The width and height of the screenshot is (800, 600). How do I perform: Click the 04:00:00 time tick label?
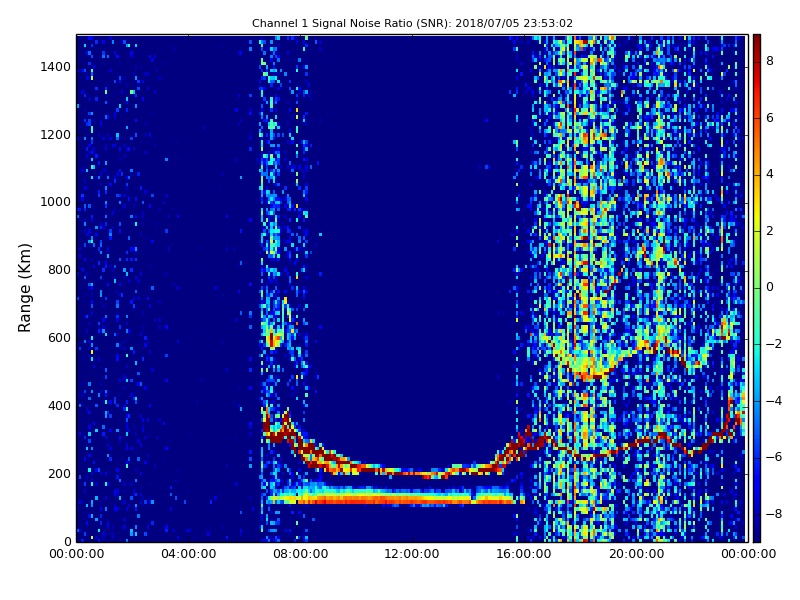189,554
